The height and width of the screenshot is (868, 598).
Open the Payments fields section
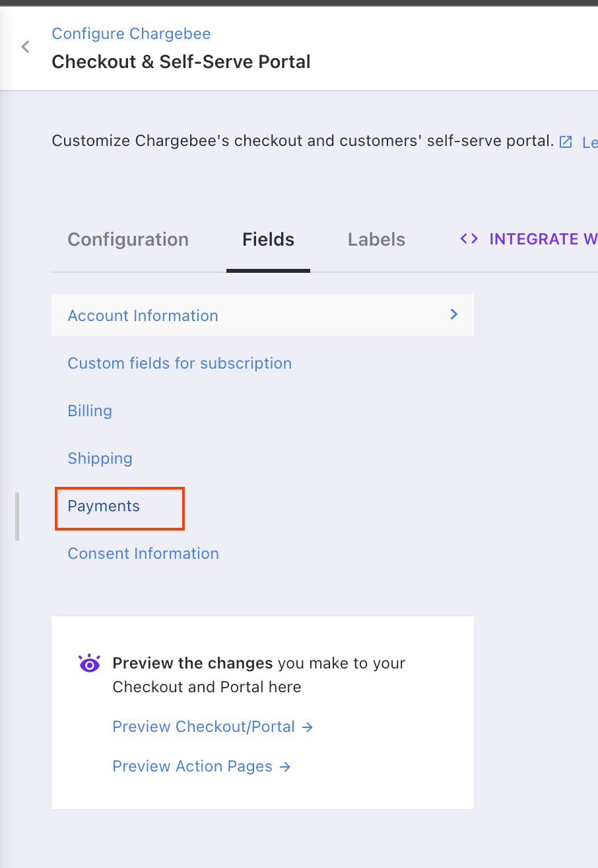[104, 507]
